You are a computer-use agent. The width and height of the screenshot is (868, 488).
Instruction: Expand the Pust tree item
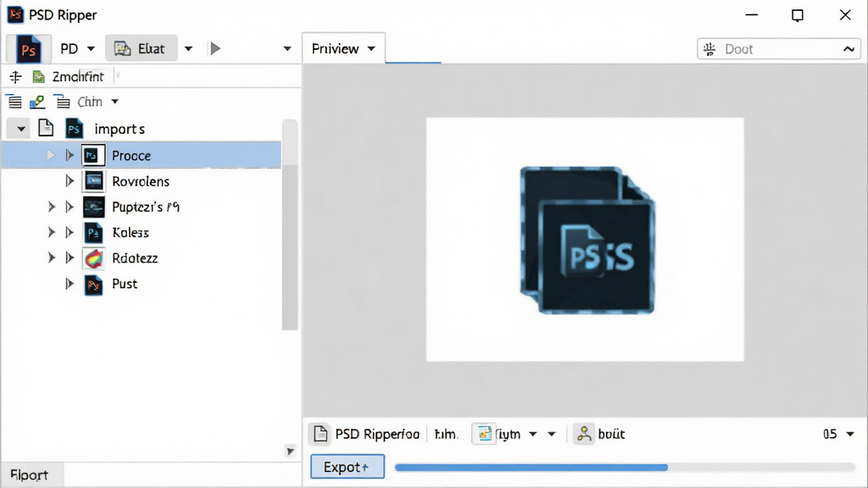point(70,284)
